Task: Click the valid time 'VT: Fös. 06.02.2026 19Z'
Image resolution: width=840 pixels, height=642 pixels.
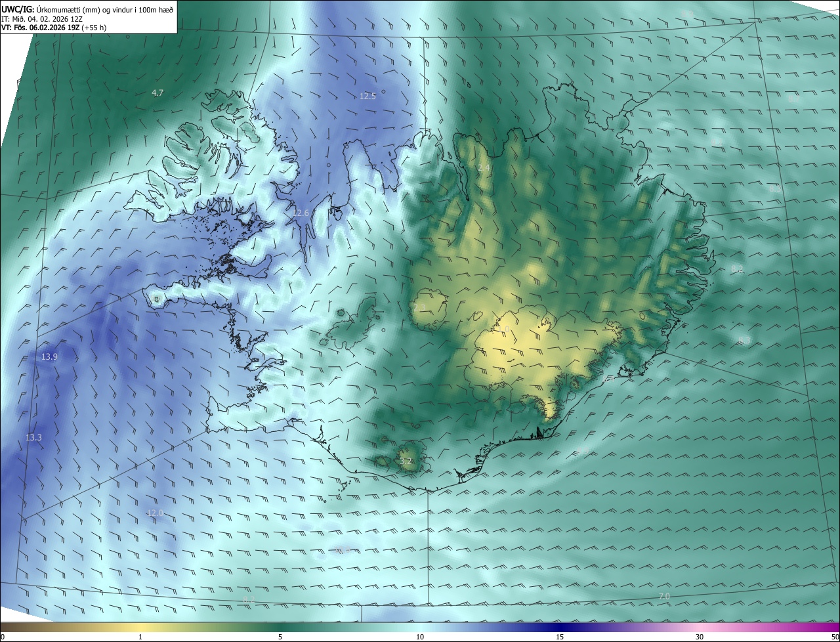Action: (x=40, y=28)
